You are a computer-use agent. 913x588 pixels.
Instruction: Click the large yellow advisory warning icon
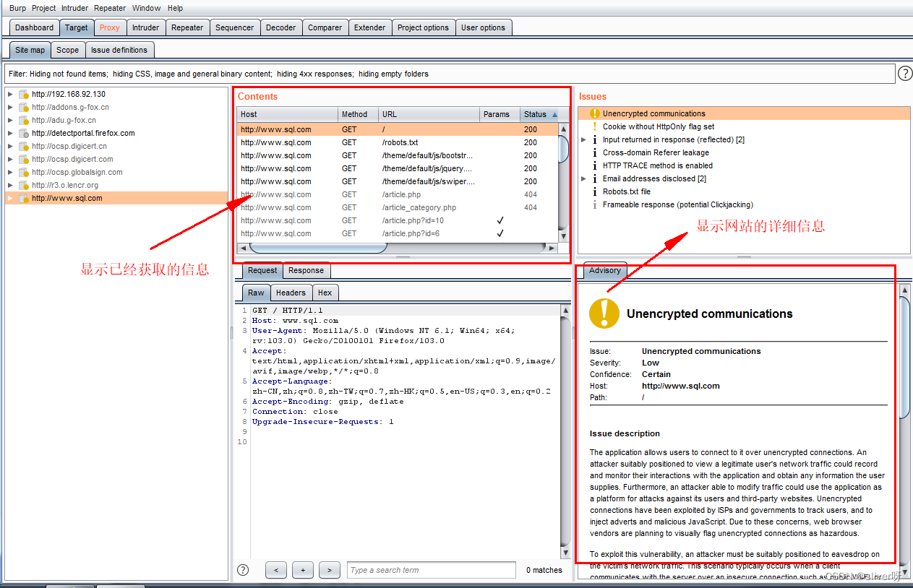[604, 314]
